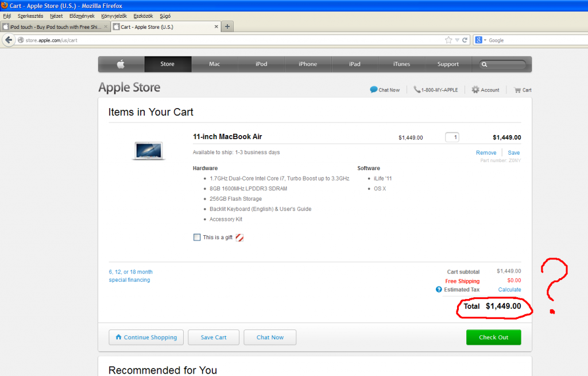Click the red striped gift icon
Image resolution: width=588 pixels, height=376 pixels.
pos(239,237)
